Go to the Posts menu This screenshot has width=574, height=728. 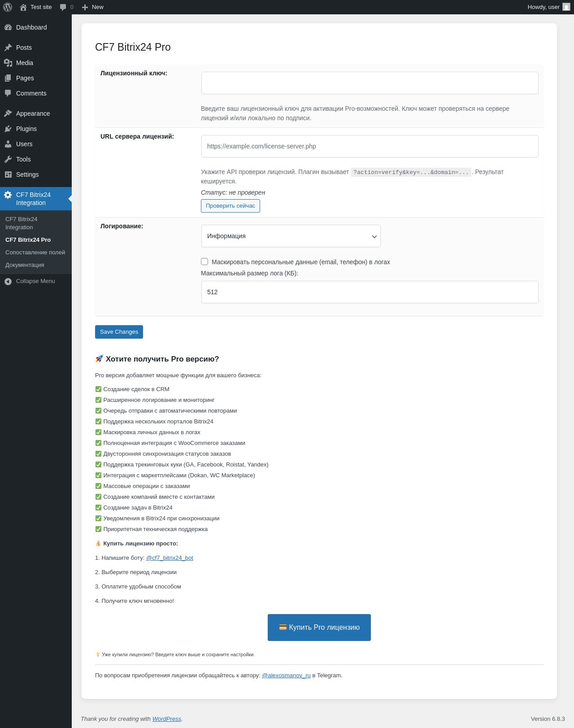[36, 48]
